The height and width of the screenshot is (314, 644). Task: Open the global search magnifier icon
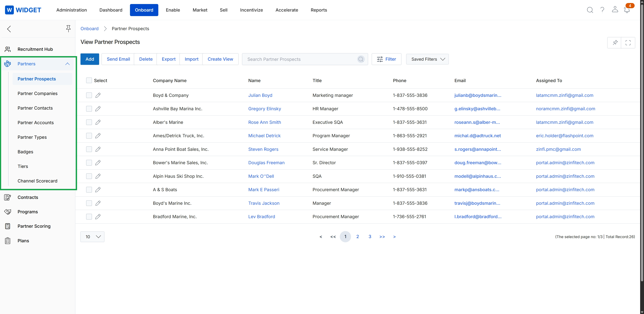(x=590, y=10)
